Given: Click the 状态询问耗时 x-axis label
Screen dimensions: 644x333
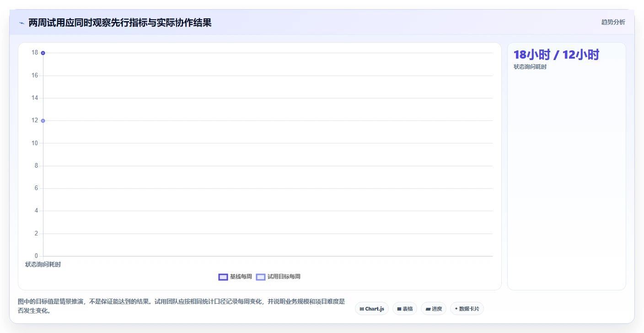Looking at the screenshot, I should [x=43, y=264].
